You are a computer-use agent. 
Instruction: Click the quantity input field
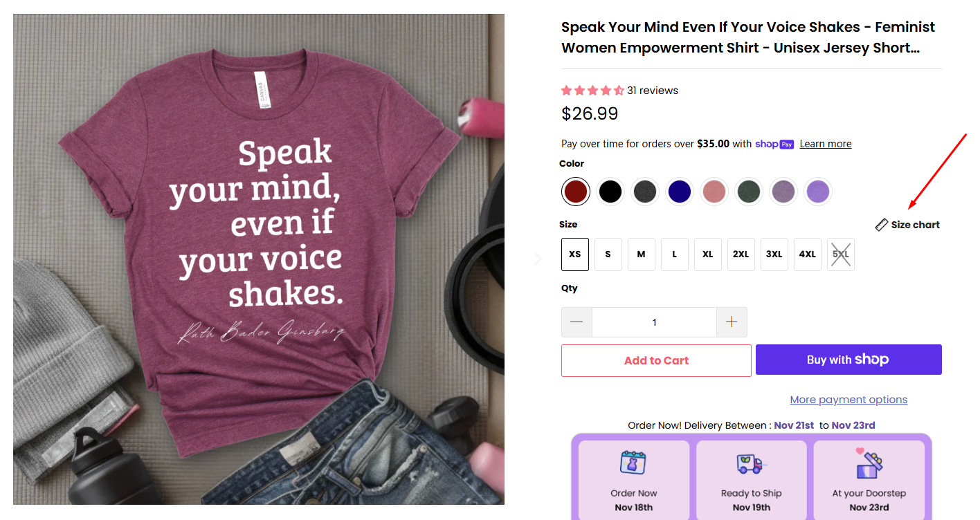pyautogui.click(x=654, y=322)
